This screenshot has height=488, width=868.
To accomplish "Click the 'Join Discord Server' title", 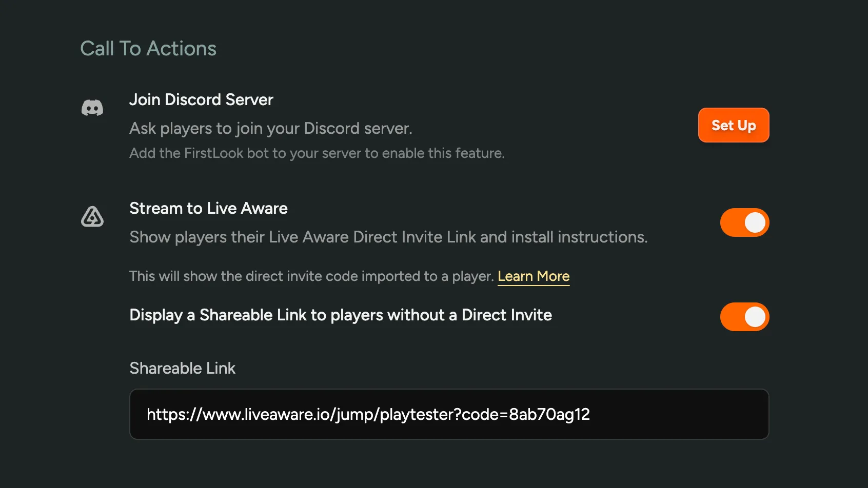I will [201, 99].
